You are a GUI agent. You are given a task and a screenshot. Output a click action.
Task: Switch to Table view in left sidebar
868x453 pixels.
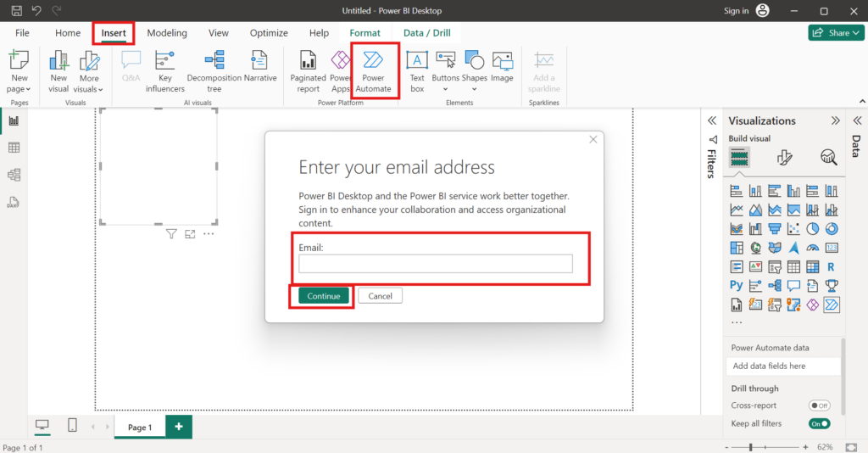click(14, 148)
